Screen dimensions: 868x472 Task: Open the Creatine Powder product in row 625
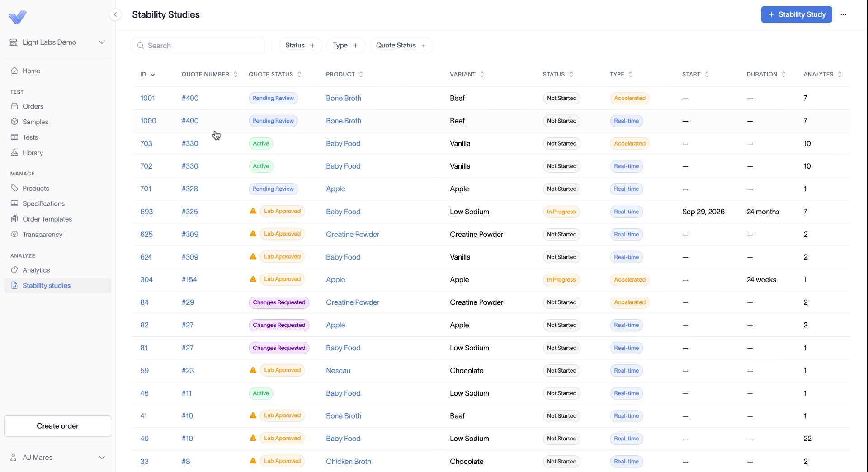[353, 234]
